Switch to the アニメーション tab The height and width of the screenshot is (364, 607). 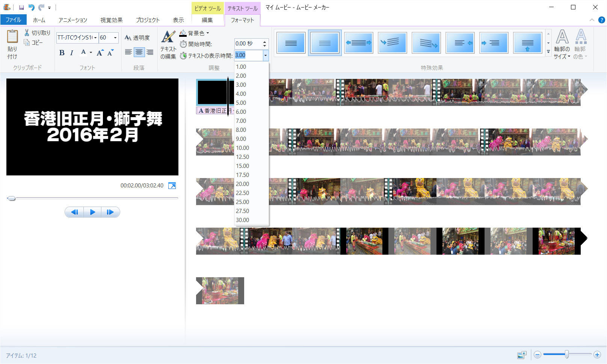point(72,20)
